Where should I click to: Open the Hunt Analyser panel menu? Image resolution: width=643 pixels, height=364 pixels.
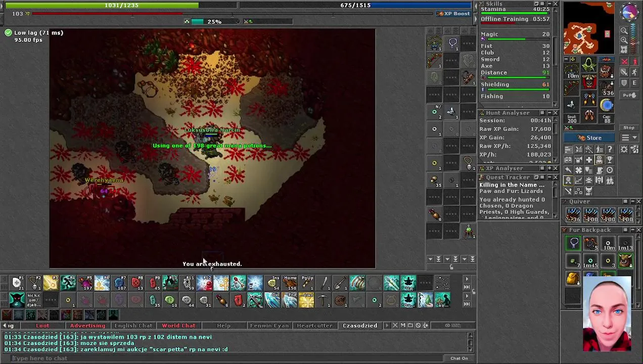pyautogui.click(x=542, y=113)
